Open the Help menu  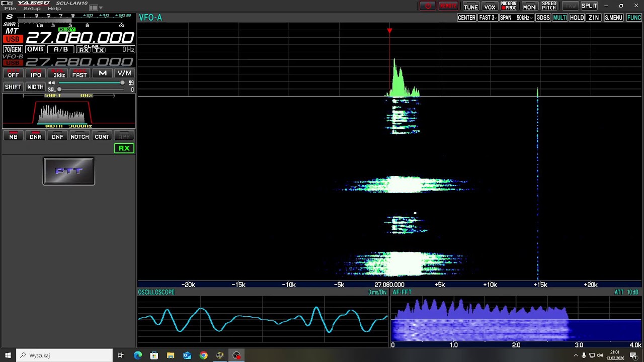[x=54, y=9]
